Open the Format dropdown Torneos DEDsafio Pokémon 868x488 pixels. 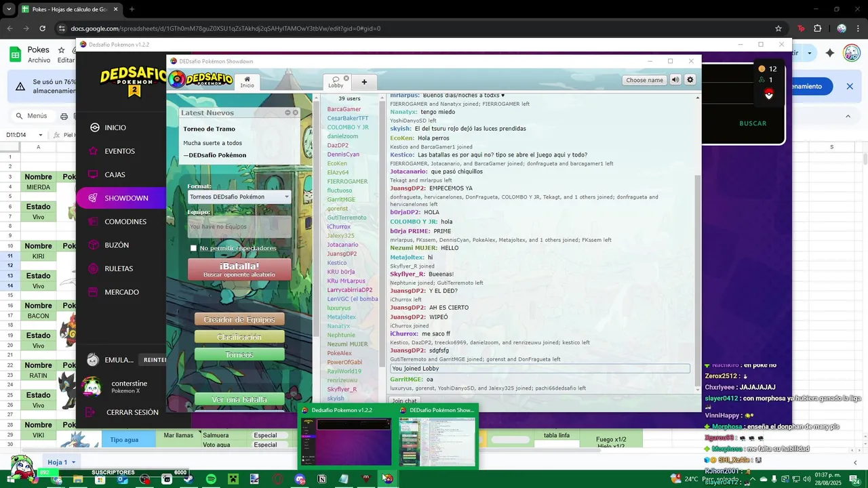[239, 197]
